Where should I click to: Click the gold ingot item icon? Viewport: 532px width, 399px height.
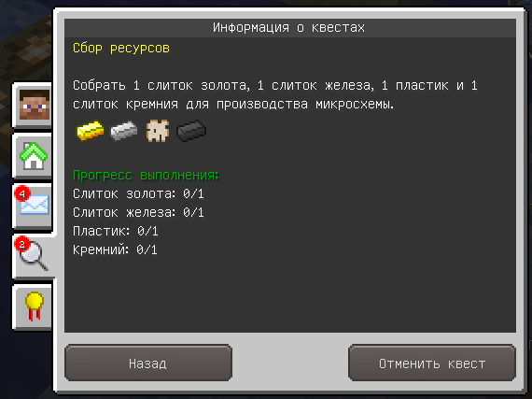click(x=91, y=131)
